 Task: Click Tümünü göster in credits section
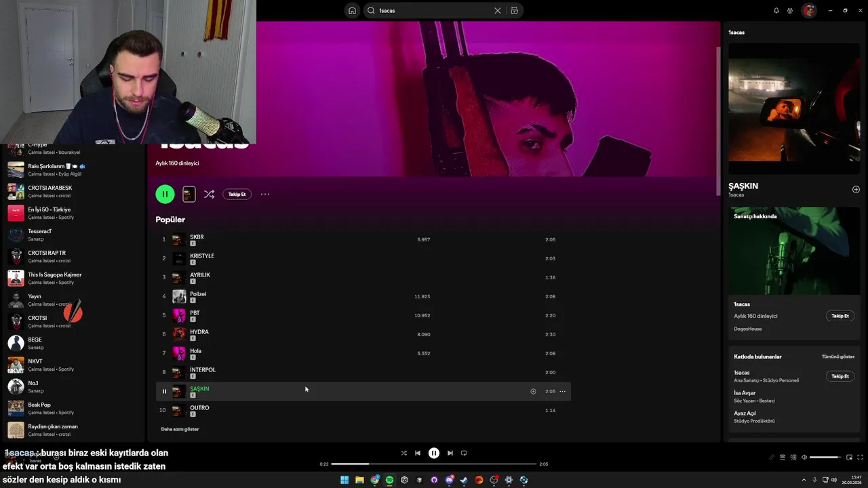tap(838, 357)
